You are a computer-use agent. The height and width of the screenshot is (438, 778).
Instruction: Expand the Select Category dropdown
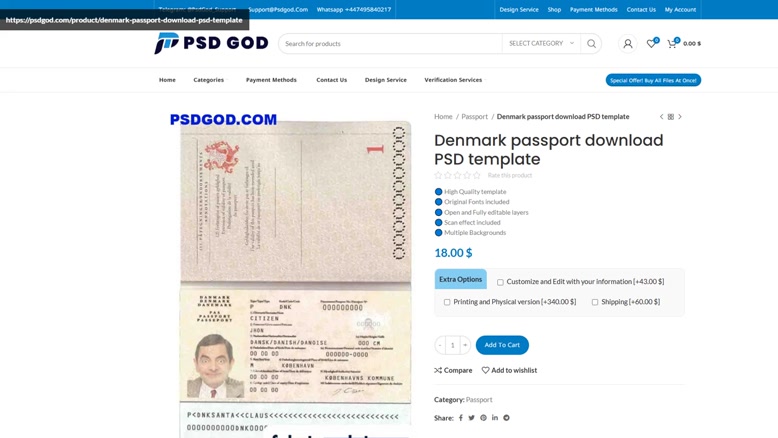[x=541, y=44]
